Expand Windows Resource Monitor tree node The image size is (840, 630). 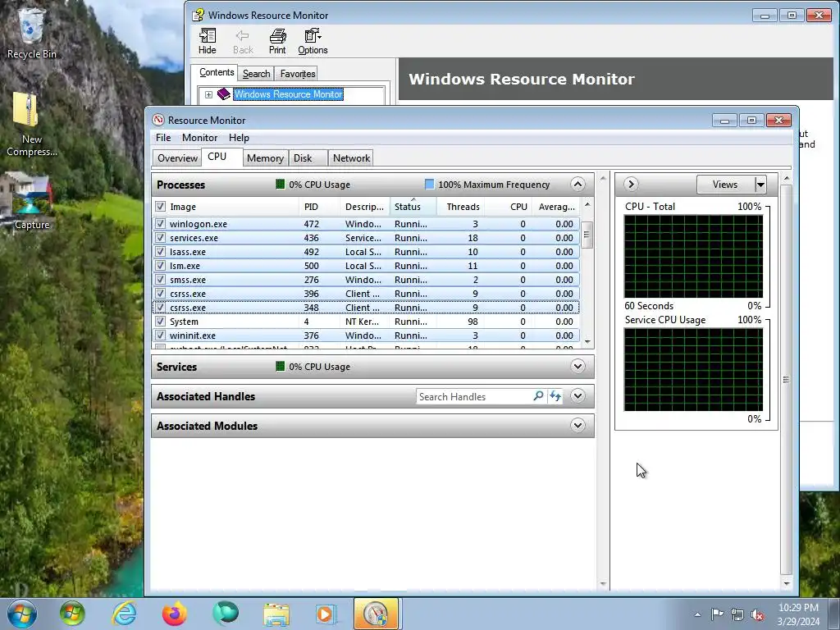[x=208, y=95]
